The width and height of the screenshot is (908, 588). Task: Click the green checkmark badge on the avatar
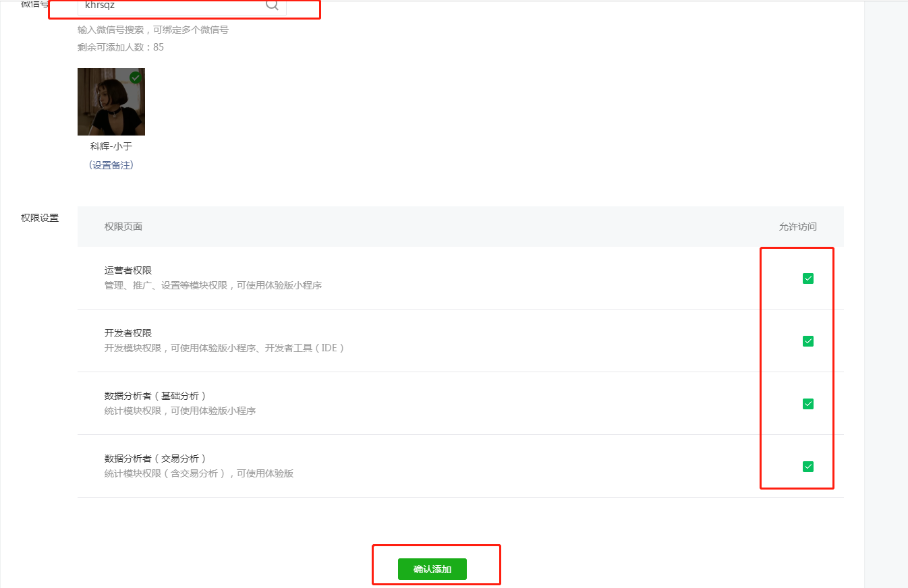point(136,78)
